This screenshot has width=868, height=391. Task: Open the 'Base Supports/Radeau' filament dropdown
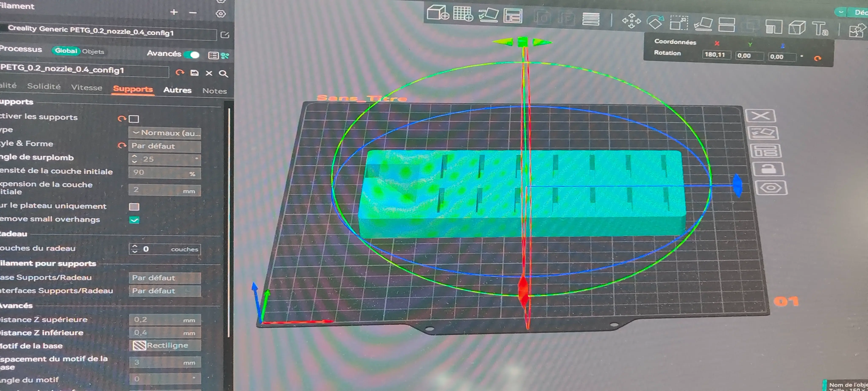pos(165,278)
